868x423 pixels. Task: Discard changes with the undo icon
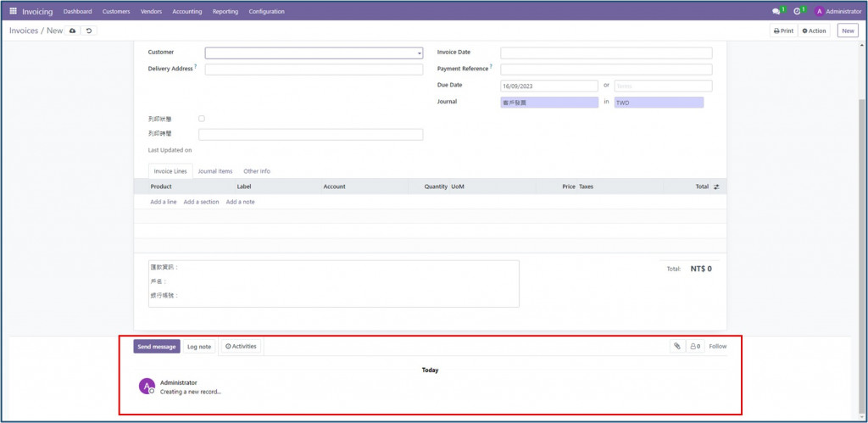[88, 31]
